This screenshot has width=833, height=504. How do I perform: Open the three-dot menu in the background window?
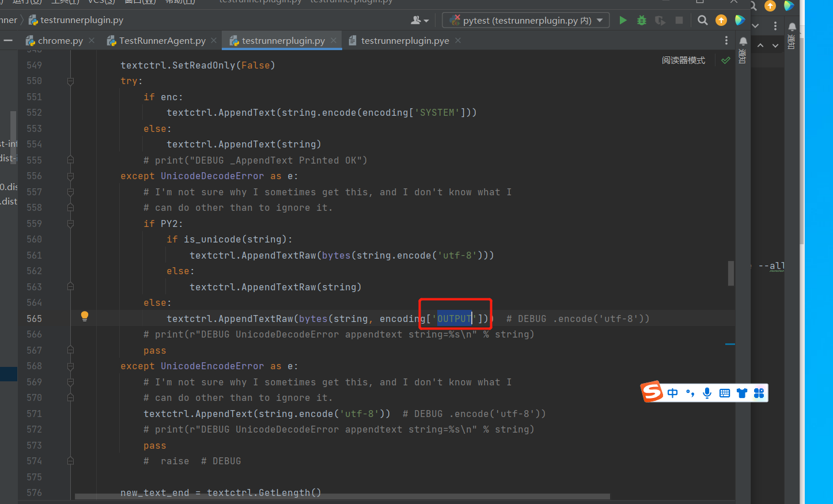pyautogui.click(x=775, y=26)
